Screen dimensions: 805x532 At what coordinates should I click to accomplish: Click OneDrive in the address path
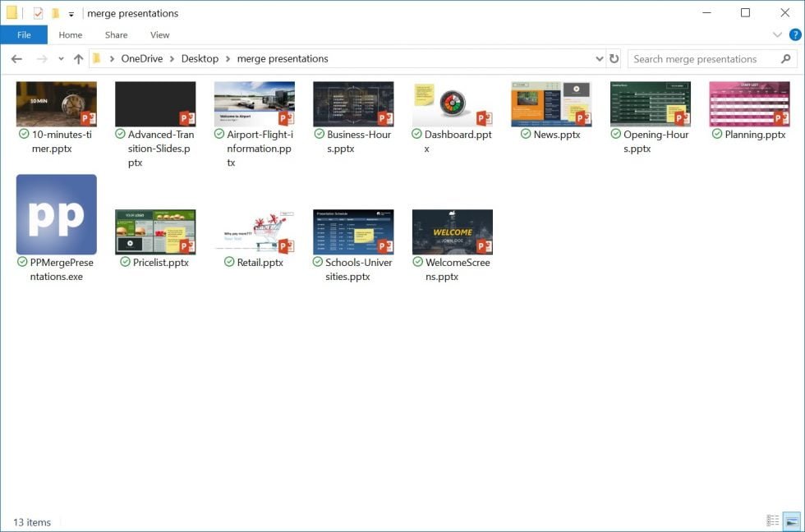click(141, 58)
